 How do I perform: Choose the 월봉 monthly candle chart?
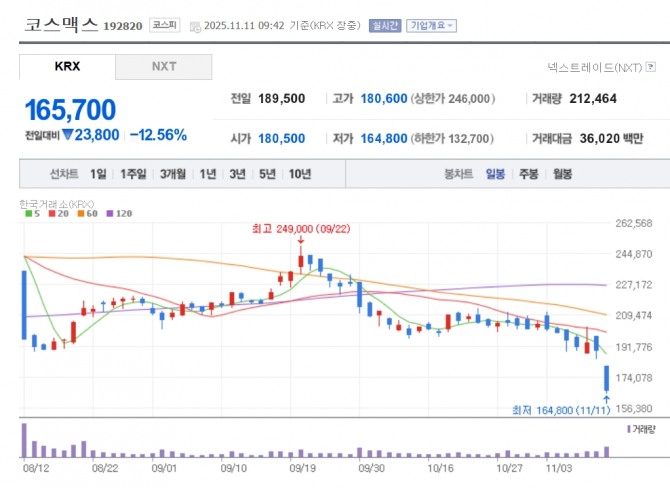(562, 174)
